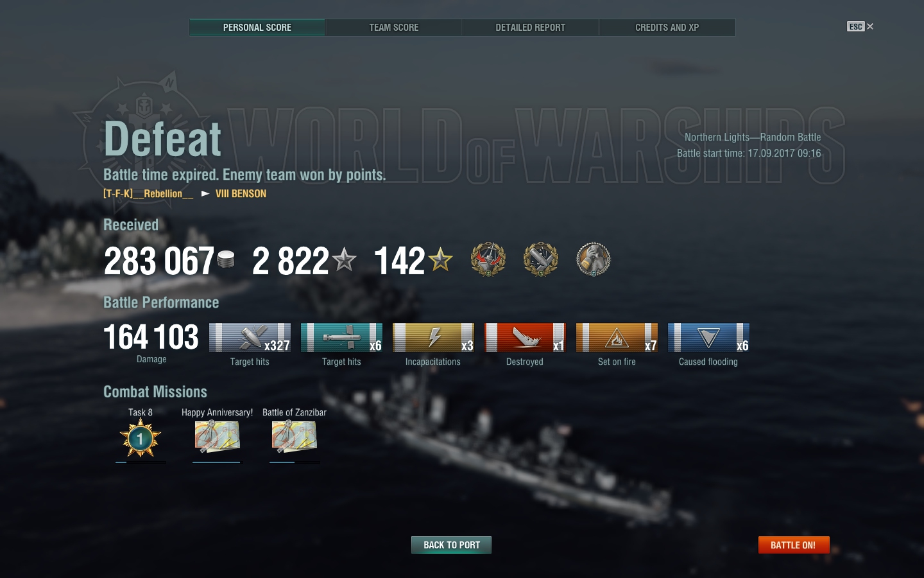924x578 pixels.
Task: Start another match with Battle On!
Action: (794, 545)
